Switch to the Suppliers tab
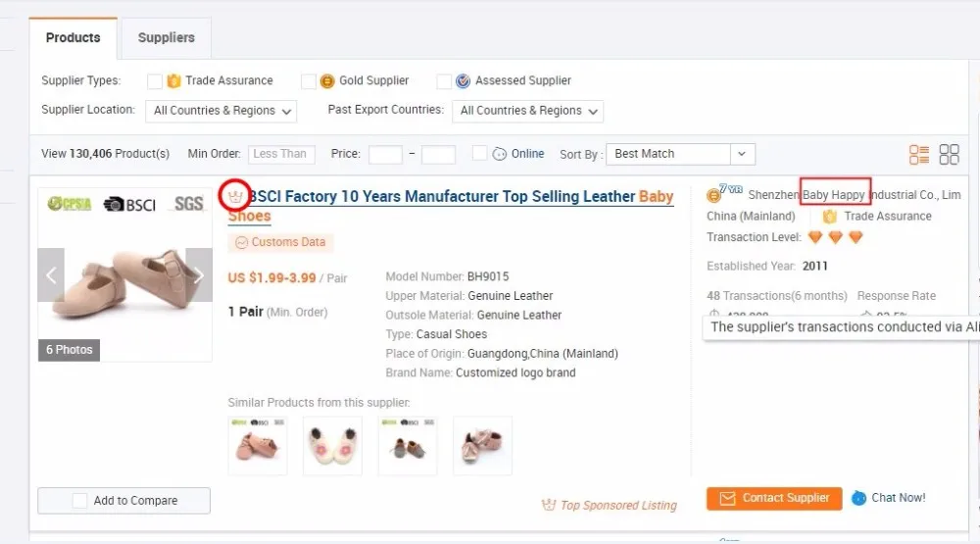The width and height of the screenshot is (980, 544). point(167,37)
